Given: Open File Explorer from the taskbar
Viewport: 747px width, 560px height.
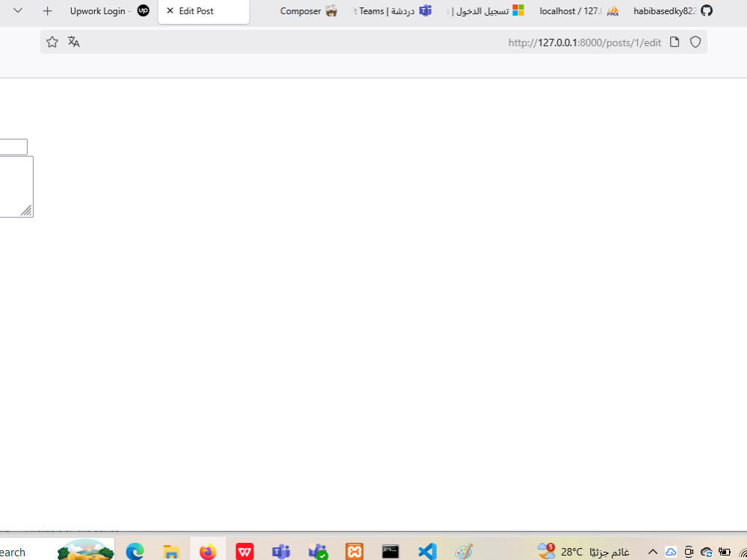Looking at the screenshot, I should [171, 552].
